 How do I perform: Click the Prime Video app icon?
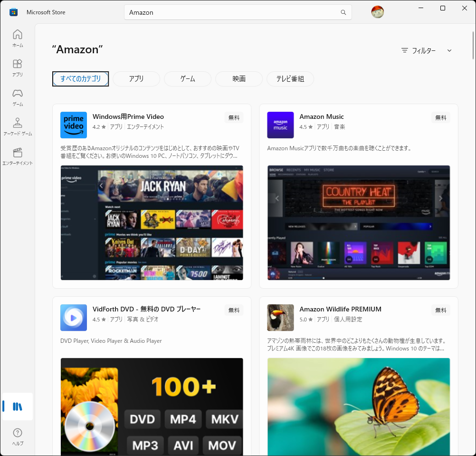coord(74,125)
